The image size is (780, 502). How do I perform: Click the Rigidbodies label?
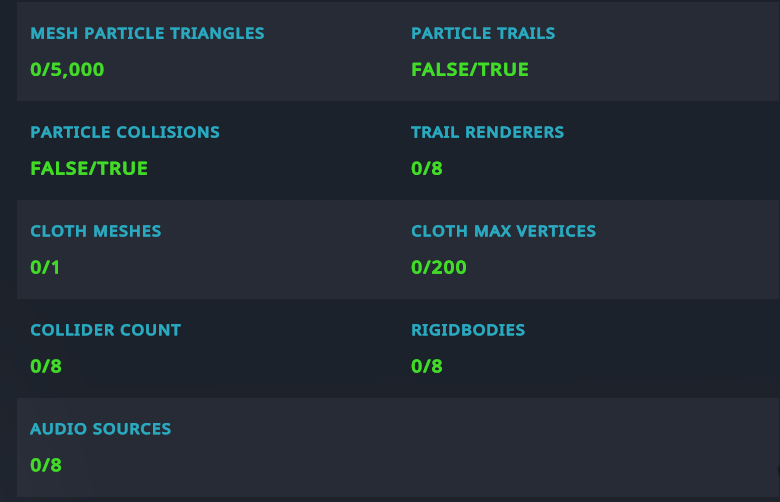pos(467,330)
